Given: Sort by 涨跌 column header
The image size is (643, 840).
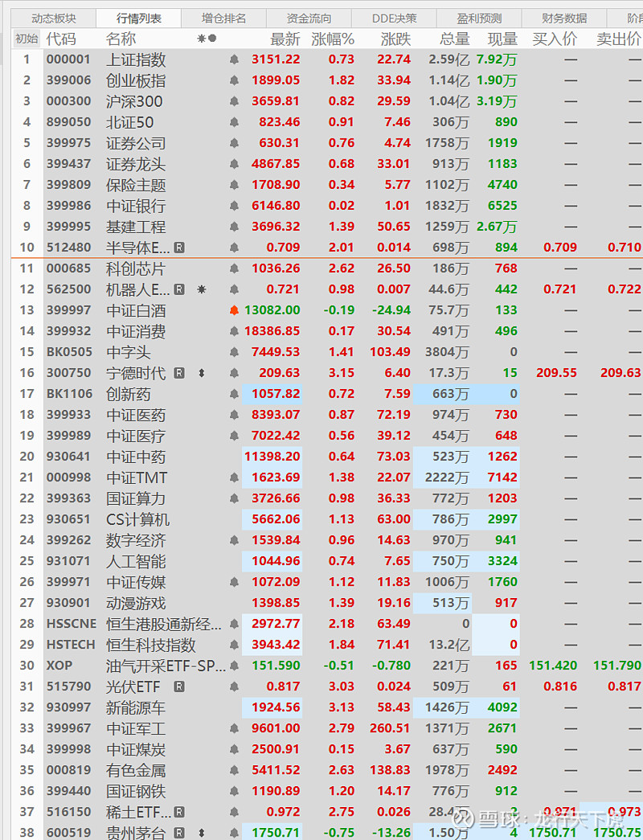Looking at the screenshot, I should (x=396, y=39).
